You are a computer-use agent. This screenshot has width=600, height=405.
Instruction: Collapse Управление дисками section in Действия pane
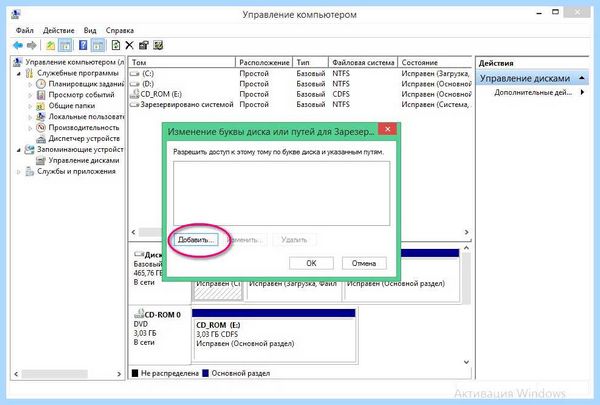[582, 78]
